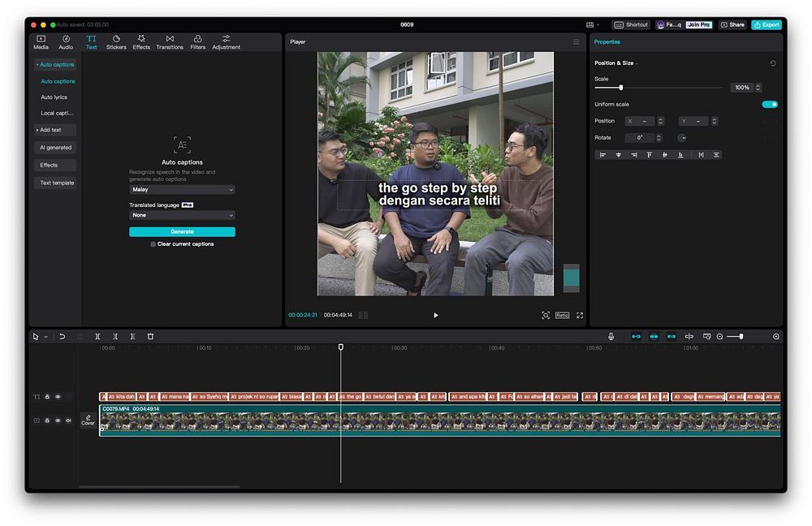This screenshot has height=526, width=812.
Task: Play the video in the player
Action: coord(435,315)
